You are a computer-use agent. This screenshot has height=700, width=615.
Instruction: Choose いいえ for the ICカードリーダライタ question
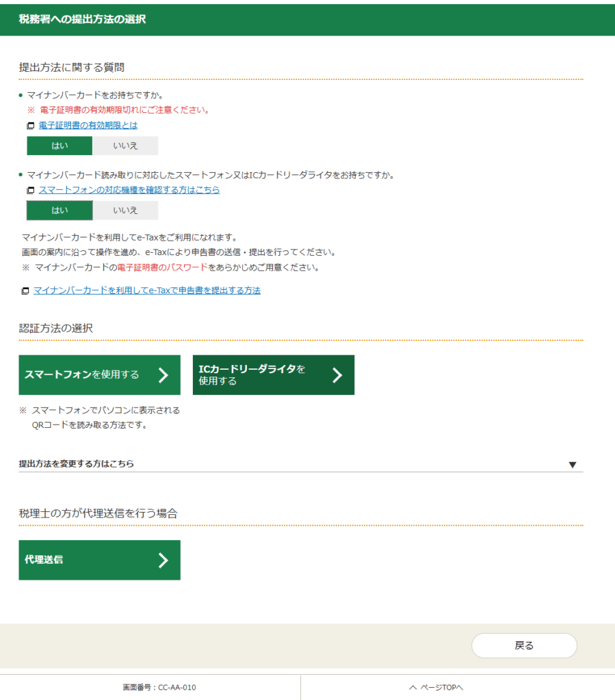coord(125,211)
